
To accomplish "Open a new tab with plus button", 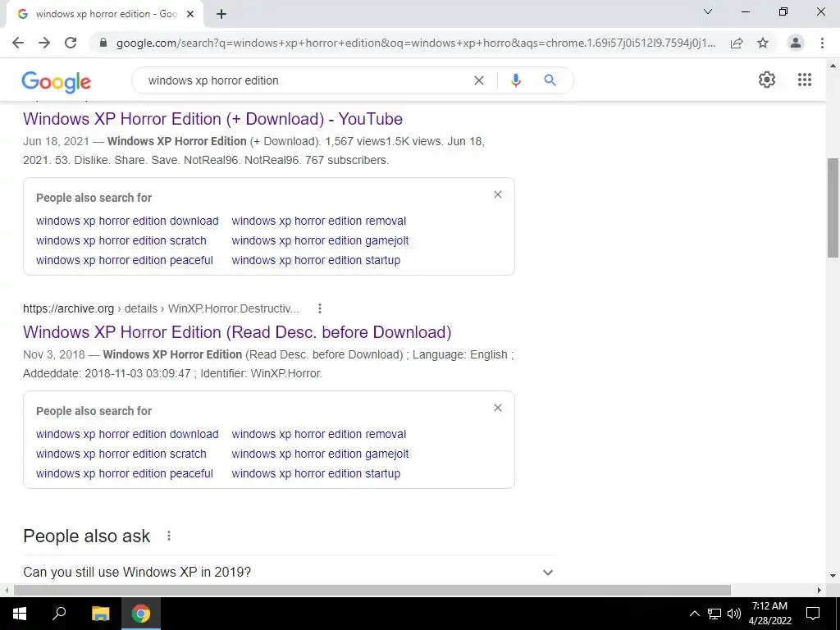I will point(221,14).
